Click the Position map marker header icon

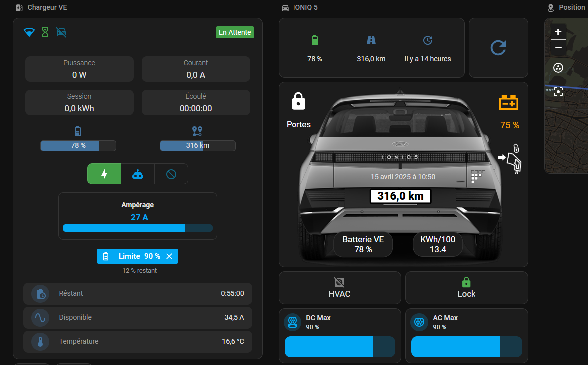tap(551, 8)
